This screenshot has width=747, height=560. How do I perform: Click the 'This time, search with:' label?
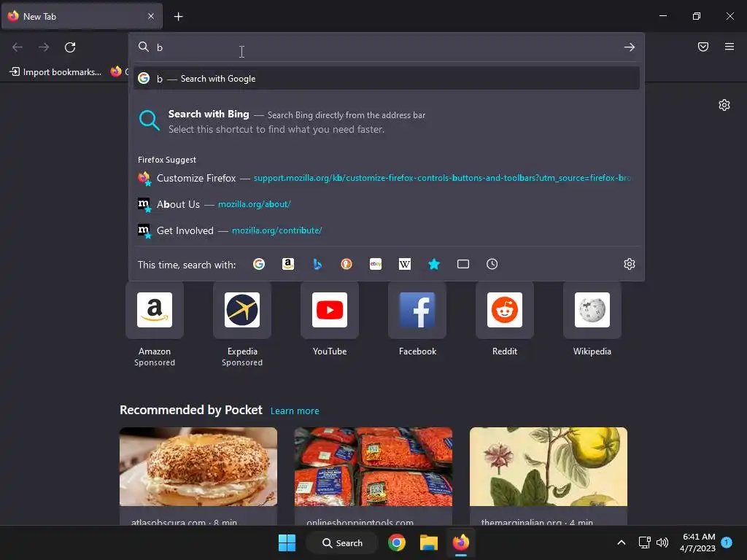tap(187, 265)
